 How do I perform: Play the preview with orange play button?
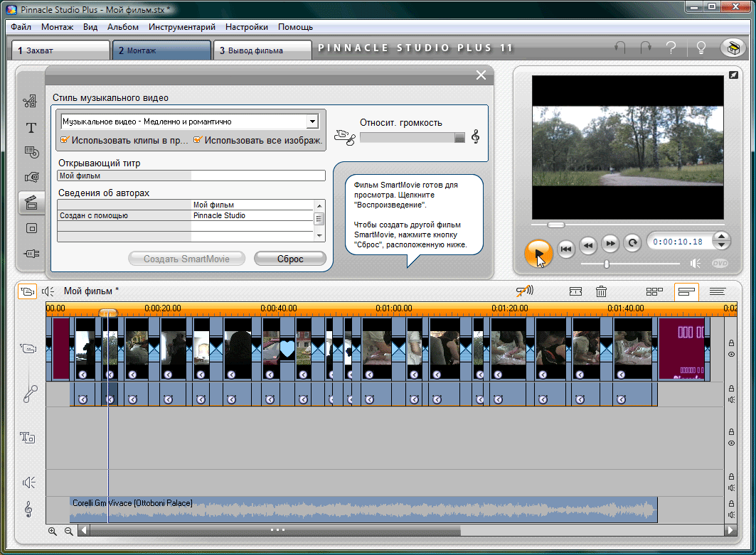[538, 252]
